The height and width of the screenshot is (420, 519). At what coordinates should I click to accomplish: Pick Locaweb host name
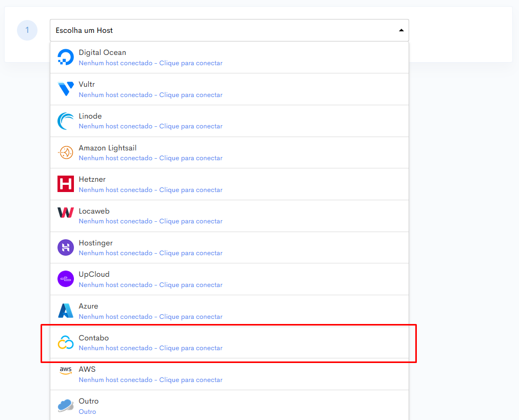[x=94, y=211]
